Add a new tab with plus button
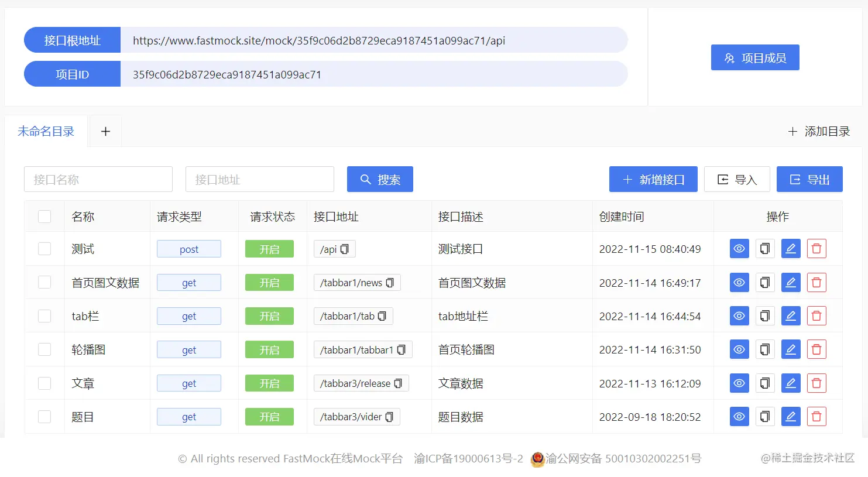The height and width of the screenshot is (477, 868). click(x=105, y=131)
